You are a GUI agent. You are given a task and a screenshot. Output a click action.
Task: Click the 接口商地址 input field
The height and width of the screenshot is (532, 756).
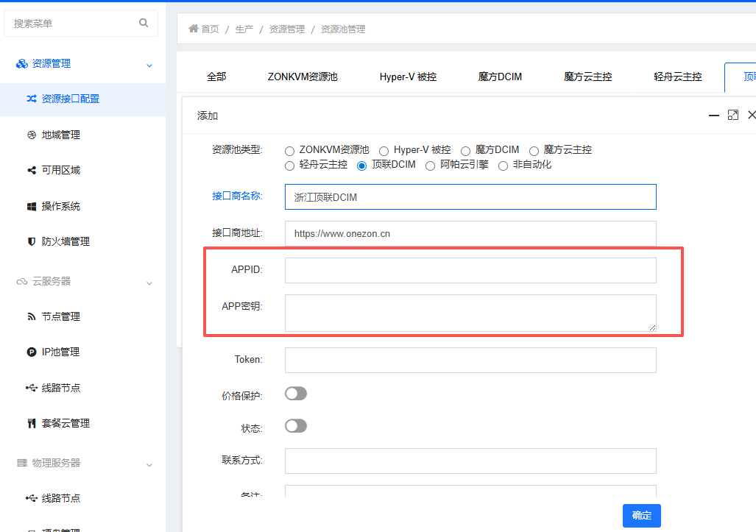coord(470,233)
